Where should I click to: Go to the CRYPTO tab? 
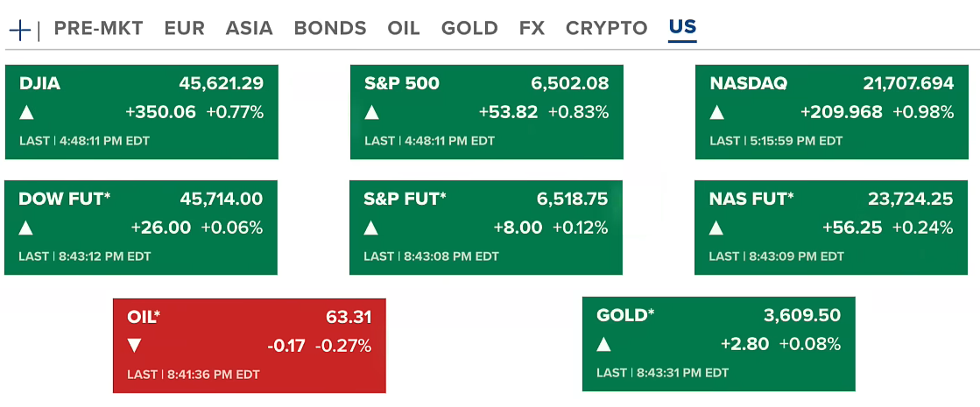[606, 28]
